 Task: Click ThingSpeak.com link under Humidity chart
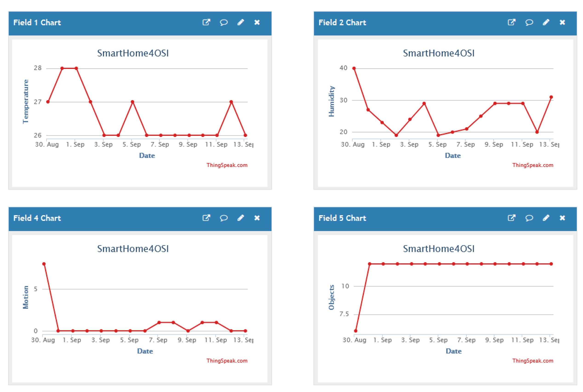(532, 165)
